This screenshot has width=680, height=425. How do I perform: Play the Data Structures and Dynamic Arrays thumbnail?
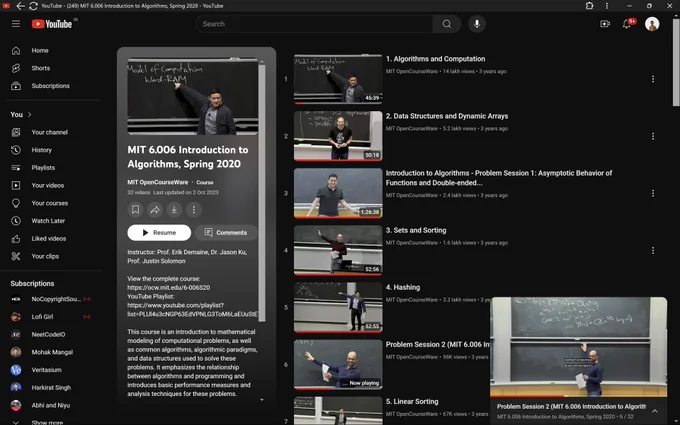tap(338, 136)
